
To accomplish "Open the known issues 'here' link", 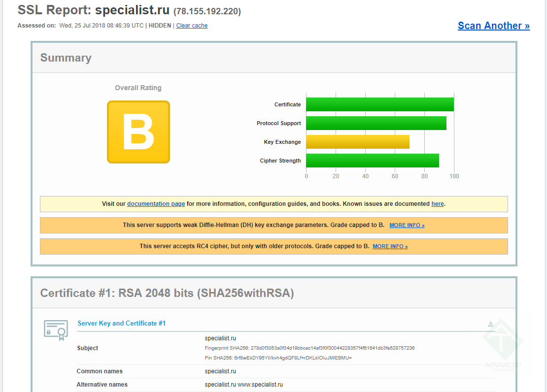I will coord(438,204).
